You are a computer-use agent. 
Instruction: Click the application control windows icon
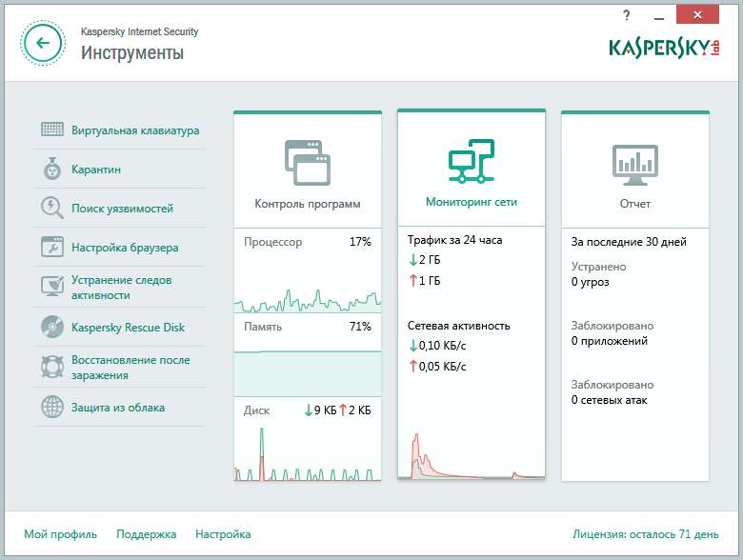[308, 163]
